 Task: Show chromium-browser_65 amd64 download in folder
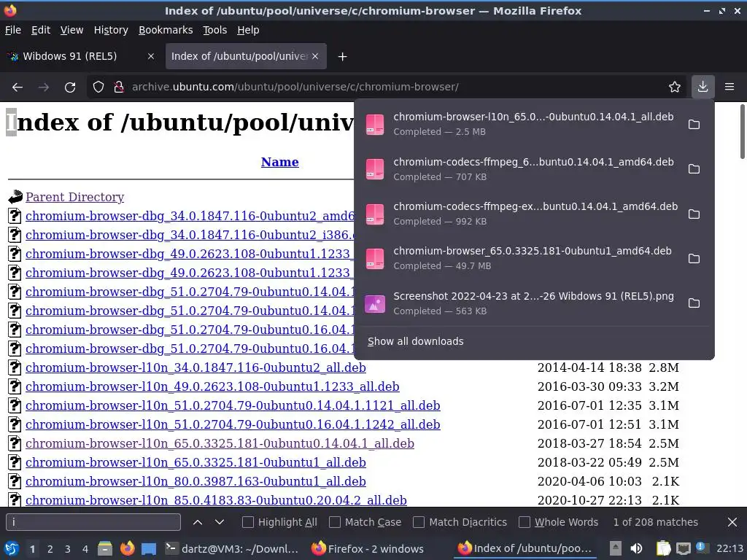[x=694, y=259]
